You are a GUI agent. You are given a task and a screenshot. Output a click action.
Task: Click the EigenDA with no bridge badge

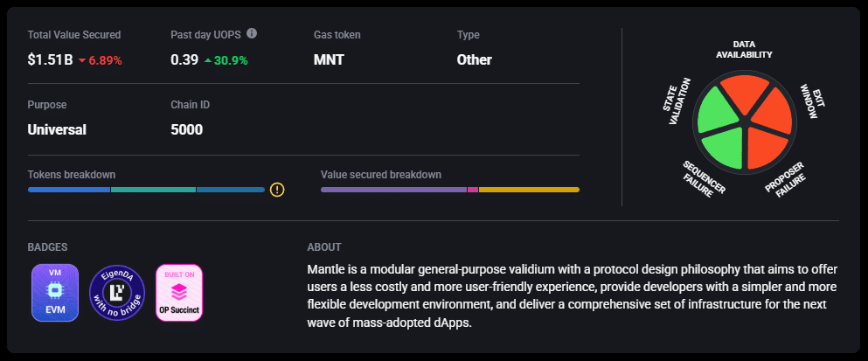[116, 292]
